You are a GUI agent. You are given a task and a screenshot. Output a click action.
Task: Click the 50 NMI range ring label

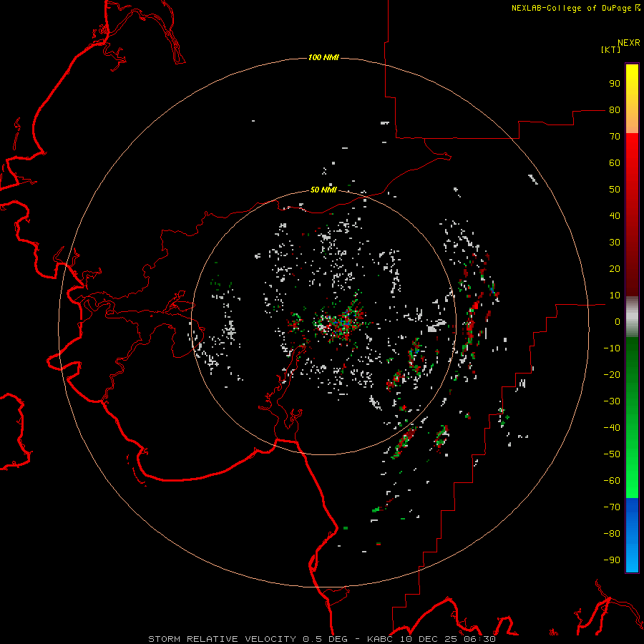point(323,190)
